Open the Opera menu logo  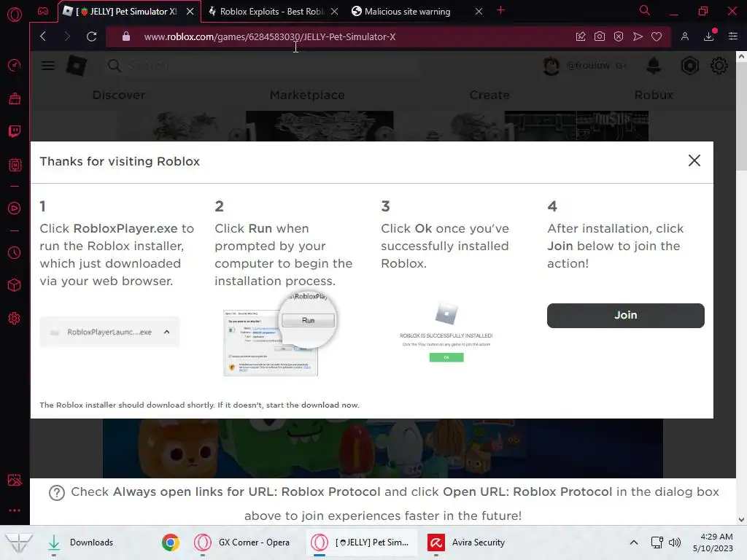(15, 15)
